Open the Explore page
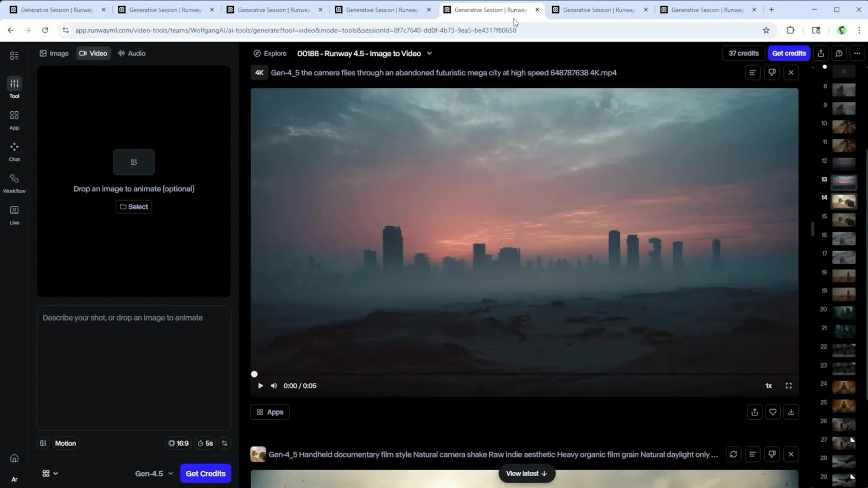The image size is (868, 488). 270,53
